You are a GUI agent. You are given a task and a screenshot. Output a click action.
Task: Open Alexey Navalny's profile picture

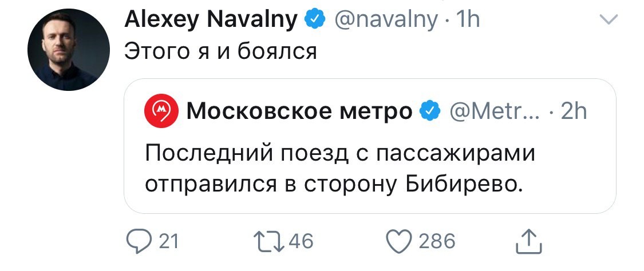click(69, 50)
